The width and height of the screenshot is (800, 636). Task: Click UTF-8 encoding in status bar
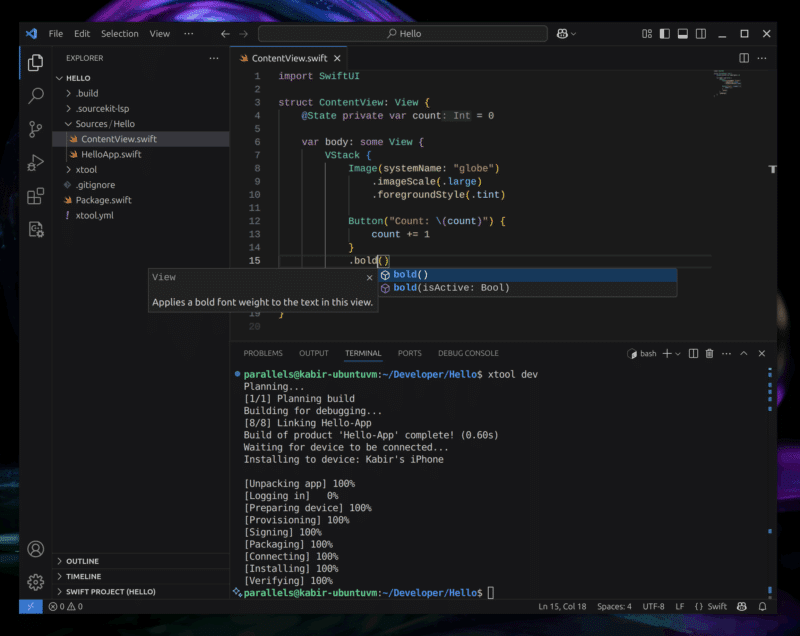pyautogui.click(x=653, y=606)
